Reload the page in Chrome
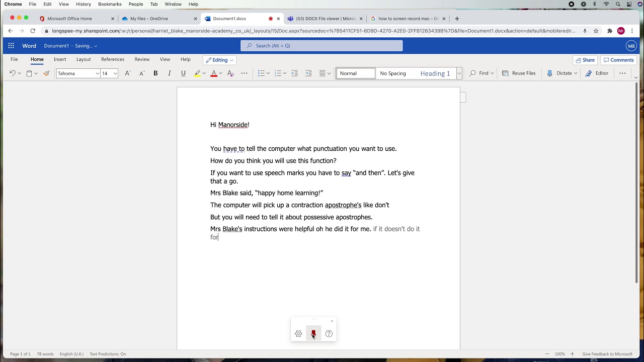Viewport: 644px width, 362px height. point(33,31)
